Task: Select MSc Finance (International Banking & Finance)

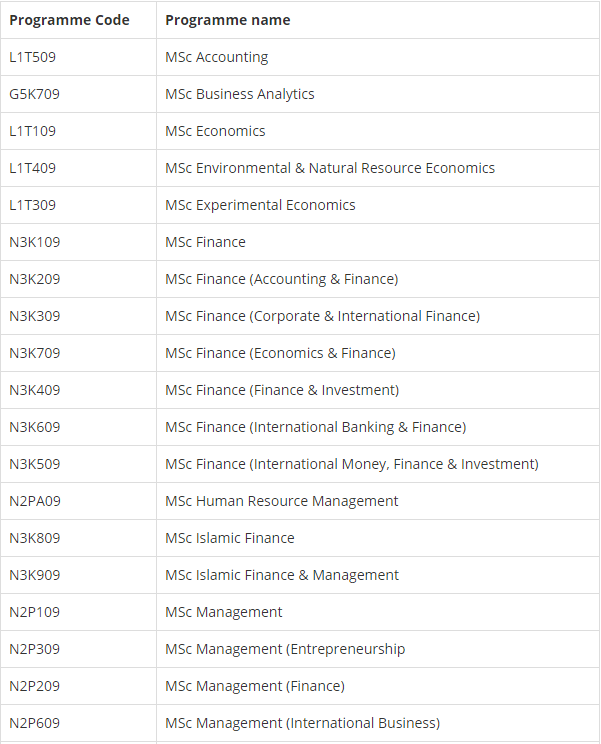Action: pyautogui.click(x=315, y=427)
